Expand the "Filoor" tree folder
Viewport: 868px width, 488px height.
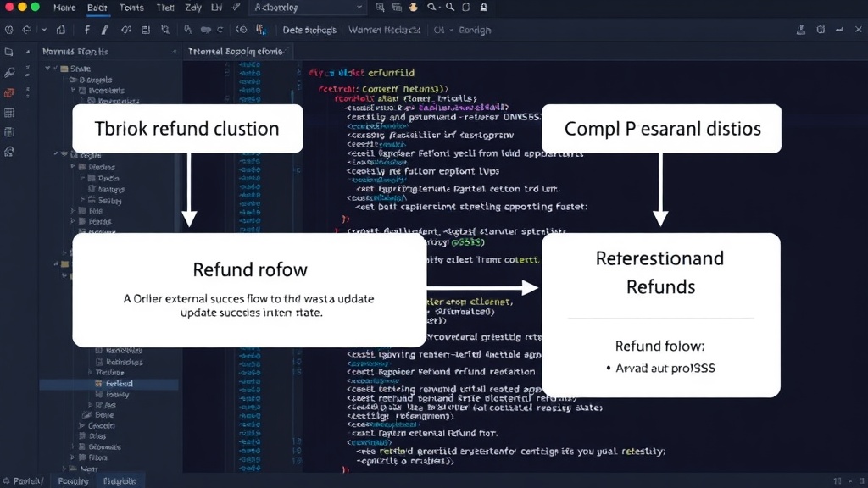73,457
